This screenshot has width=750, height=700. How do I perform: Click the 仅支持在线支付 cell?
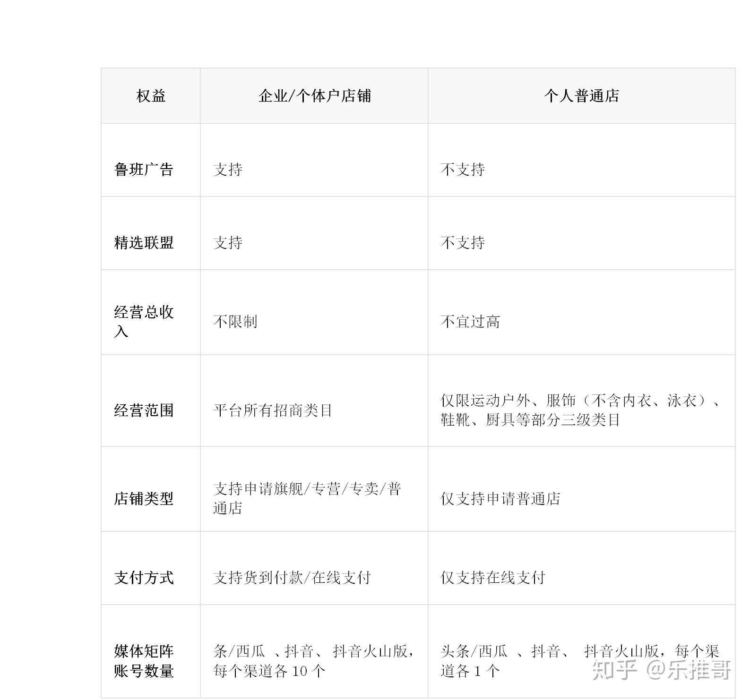493,577
